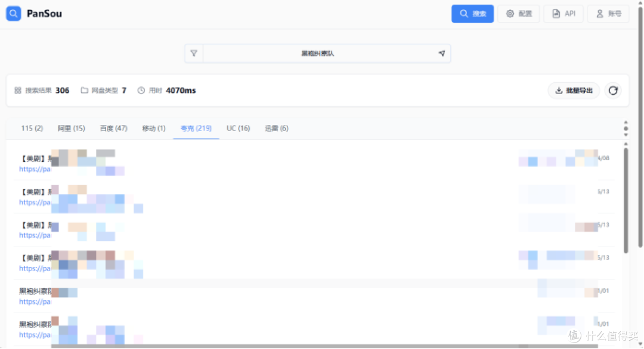Click the 4070ms elapsed time value
The image size is (644, 349).
click(x=181, y=90)
